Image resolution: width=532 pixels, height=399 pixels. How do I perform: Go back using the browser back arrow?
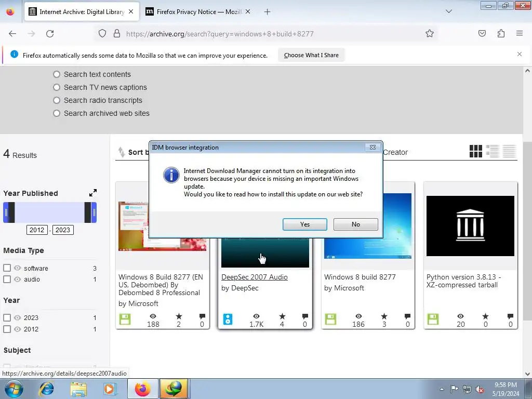(12, 34)
